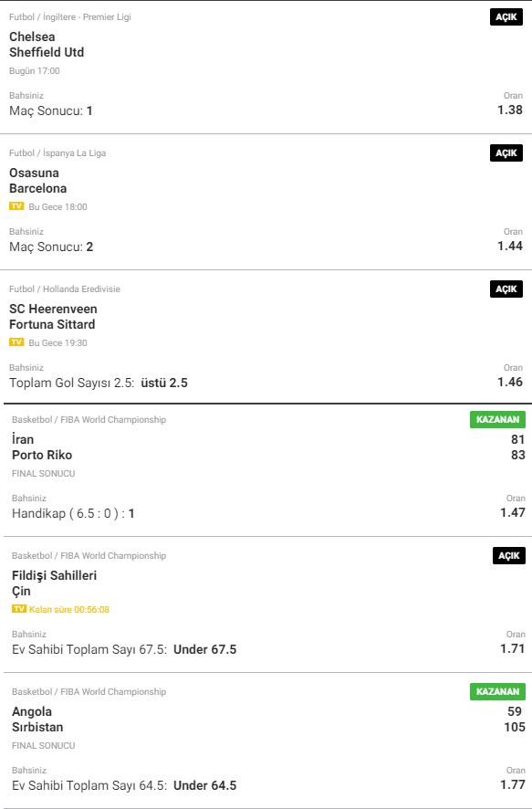Select Fortuna Sittard team name
Viewport: 532px width, 809px height.
click(x=52, y=324)
